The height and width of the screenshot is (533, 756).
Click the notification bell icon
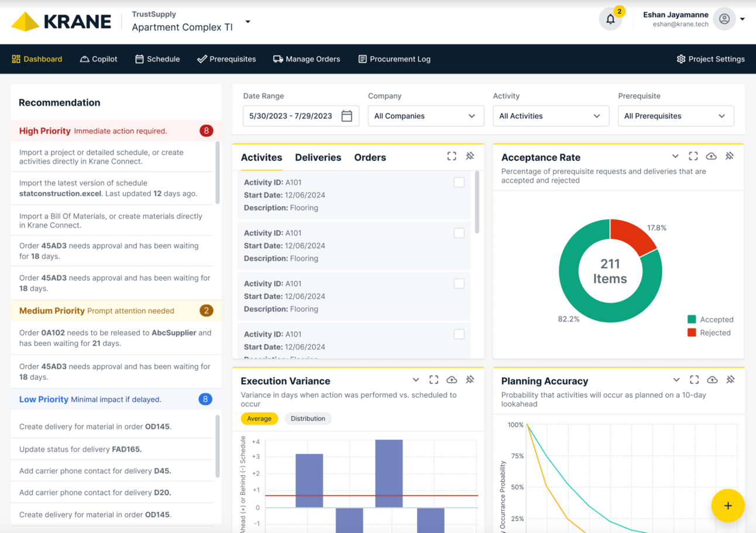pyautogui.click(x=610, y=19)
